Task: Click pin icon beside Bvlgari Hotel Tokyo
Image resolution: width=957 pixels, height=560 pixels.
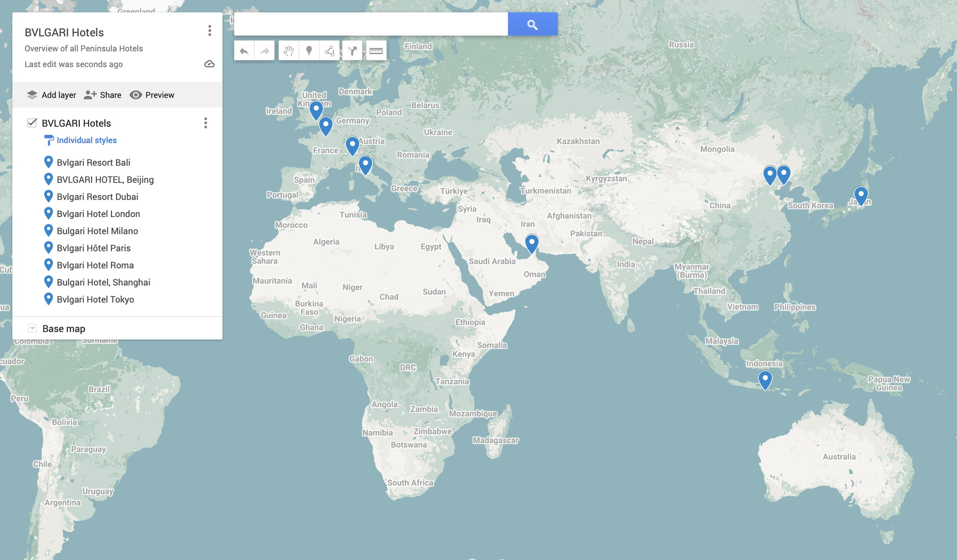Action: coord(48,299)
